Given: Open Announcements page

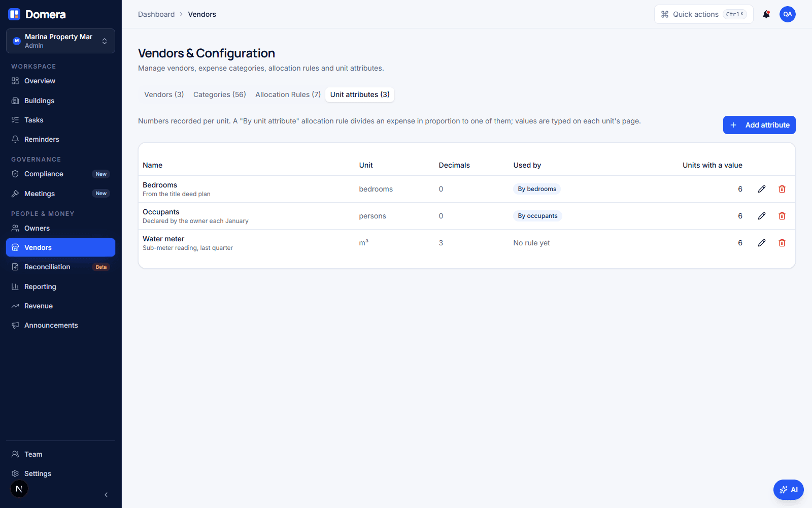Looking at the screenshot, I should coord(60,325).
